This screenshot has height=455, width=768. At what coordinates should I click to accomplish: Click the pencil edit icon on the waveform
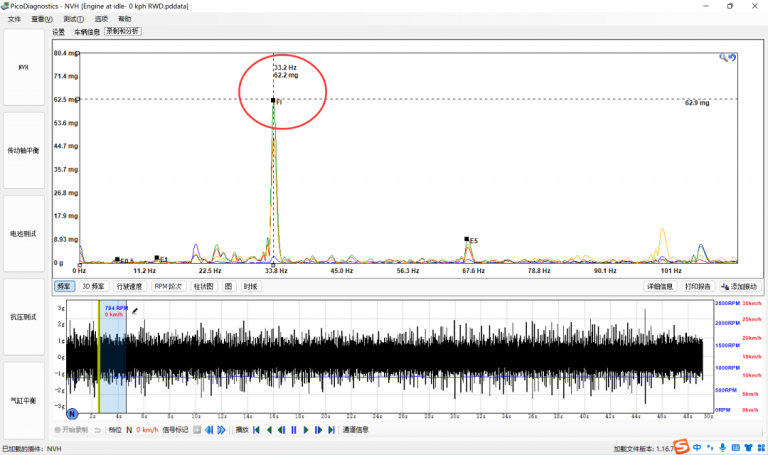(x=135, y=311)
